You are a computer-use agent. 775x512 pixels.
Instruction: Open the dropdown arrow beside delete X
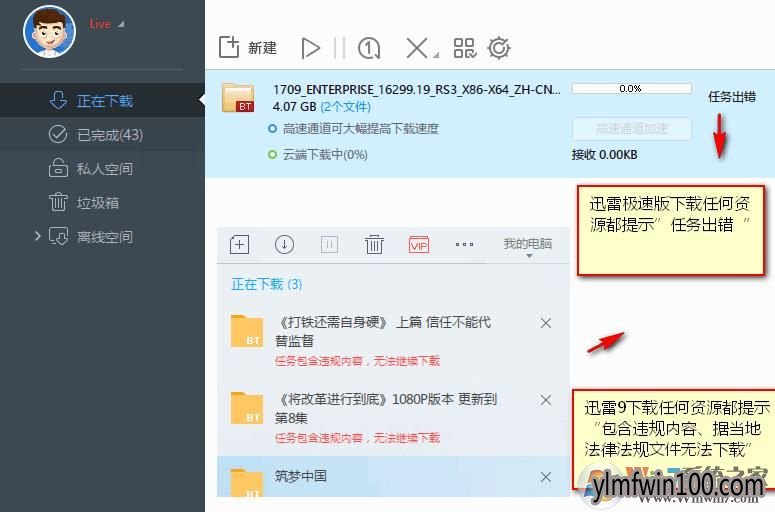(436, 55)
